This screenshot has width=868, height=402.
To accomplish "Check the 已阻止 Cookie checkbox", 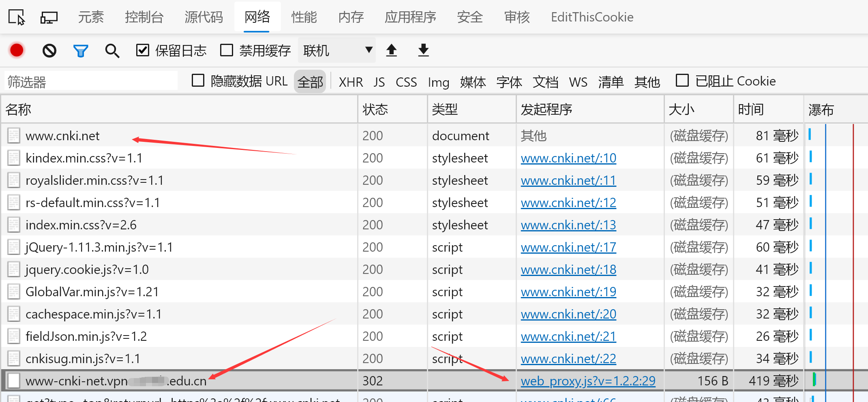I will [x=682, y=80].
